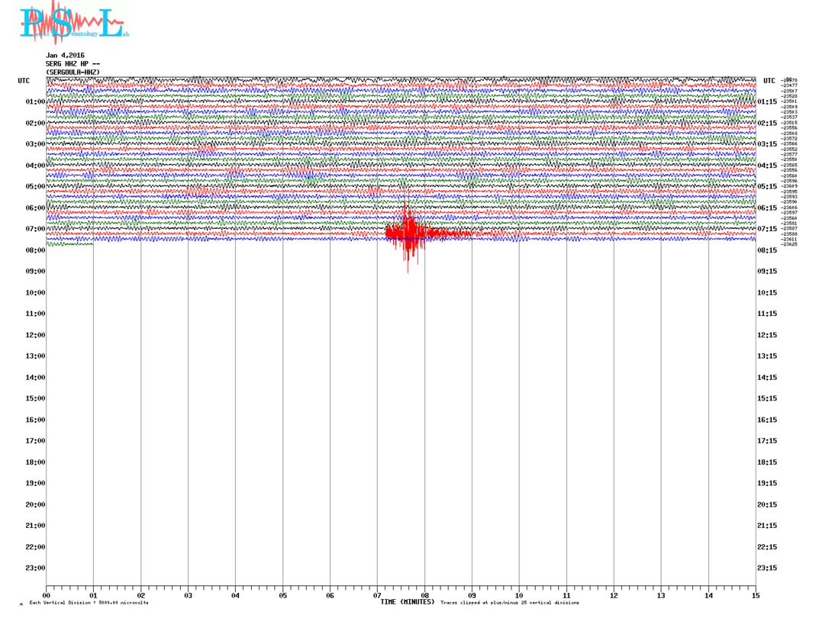Image resolution: width=819 pixels, height=644 pixels.
Task: Select the Jan 4,2016 date label
Action: (65, 56)
